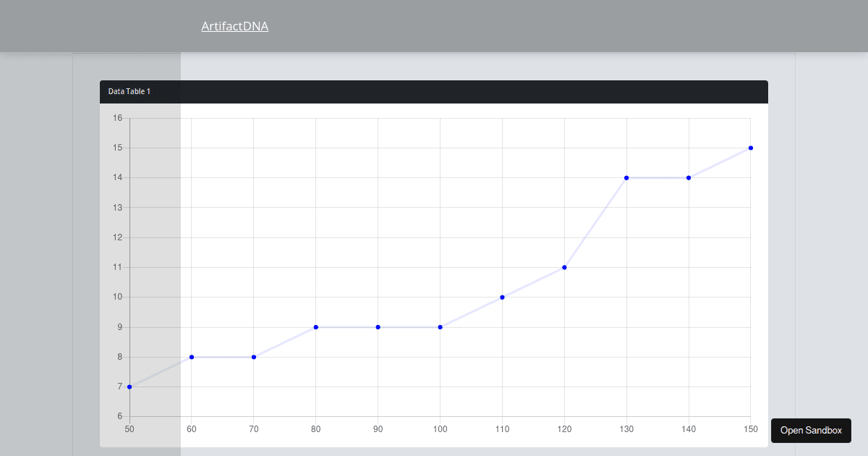Click the data point at x=90
Viewport: 868px width, 456px height.
coord(378,327)
